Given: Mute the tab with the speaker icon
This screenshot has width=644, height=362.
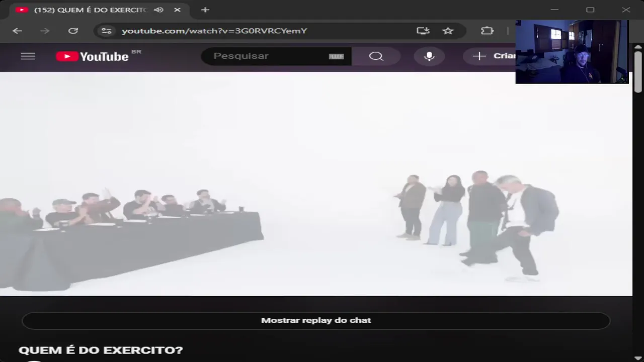Looking at the screenshot, I should click(158, 10).
